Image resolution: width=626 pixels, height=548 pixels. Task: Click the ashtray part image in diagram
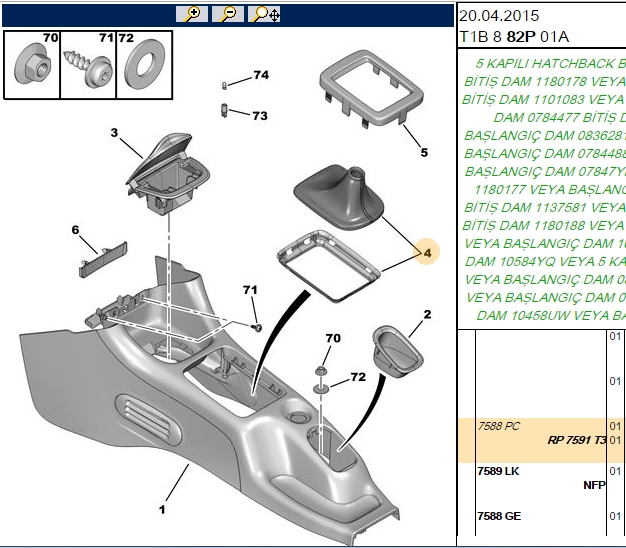tap(168, 174)
